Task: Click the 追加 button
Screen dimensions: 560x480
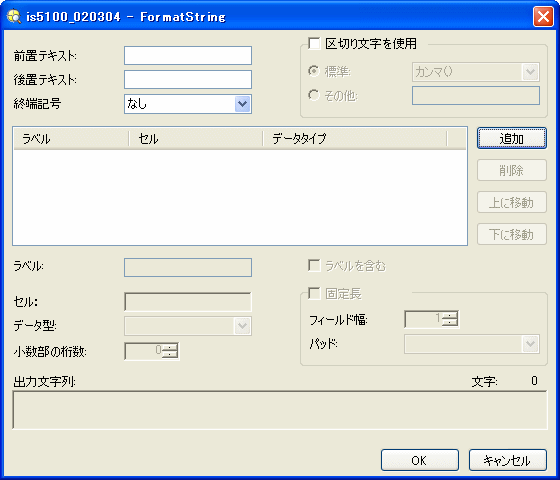Action: tap(512, 138)
